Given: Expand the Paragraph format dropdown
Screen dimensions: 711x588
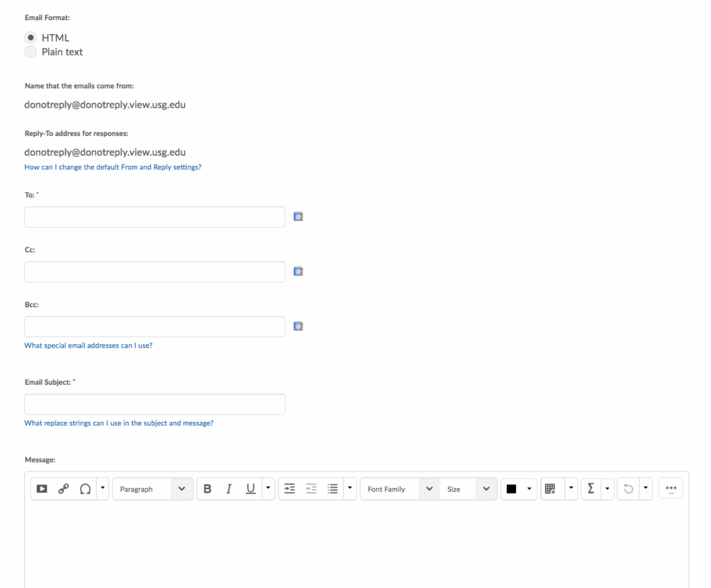Looking at the screenshot, I should click(153, 489).
